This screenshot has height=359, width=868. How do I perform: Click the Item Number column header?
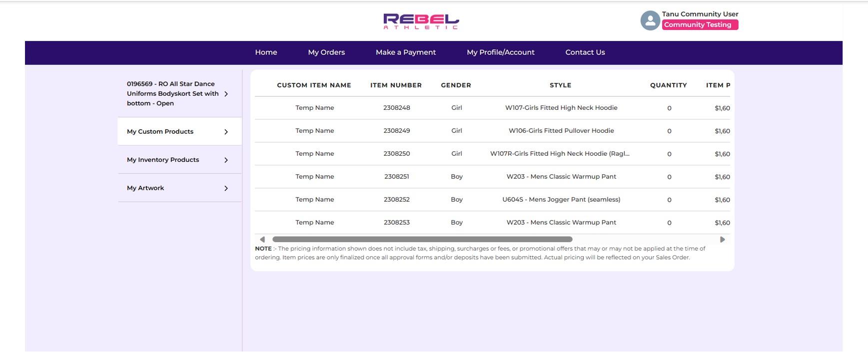tap(396, 85)
